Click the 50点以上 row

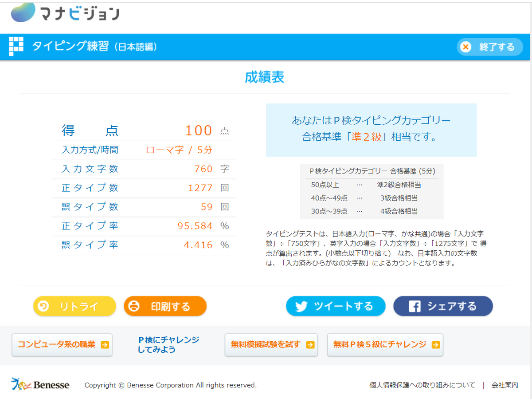372,185
